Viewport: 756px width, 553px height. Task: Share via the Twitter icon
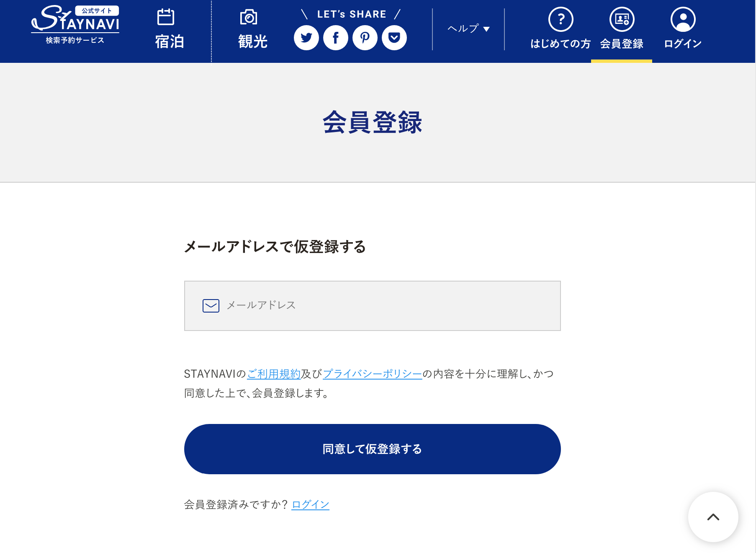point(306,38)
